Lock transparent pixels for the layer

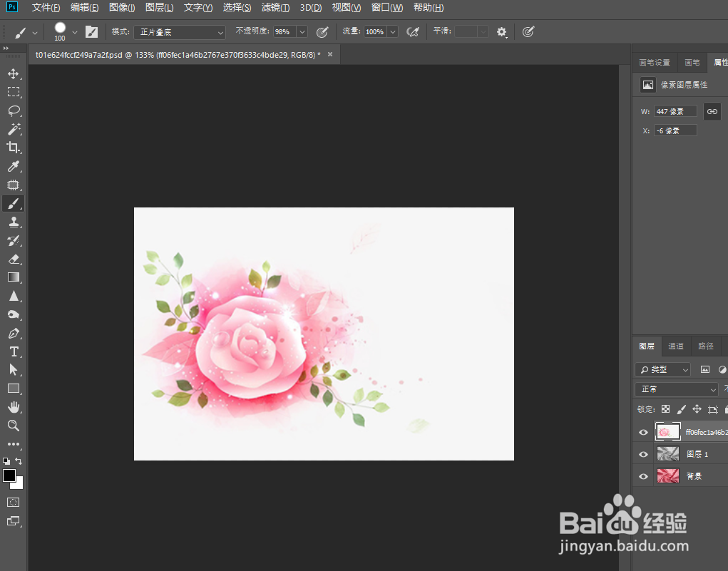click(x=666, y=409)
